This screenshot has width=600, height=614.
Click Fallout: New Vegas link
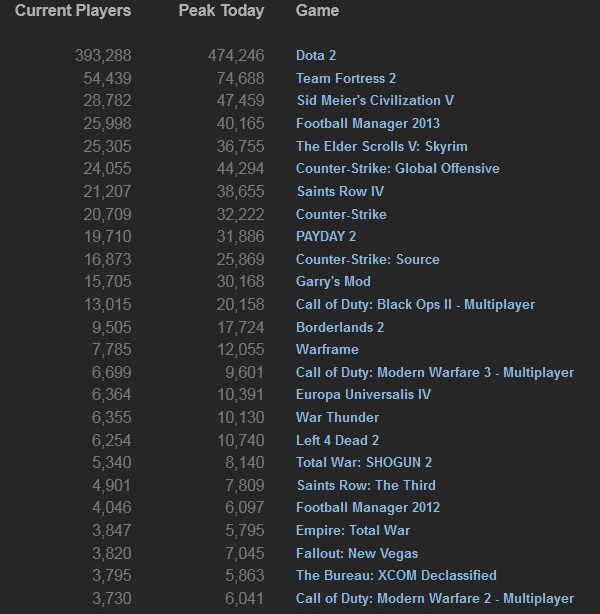[357, 553]
